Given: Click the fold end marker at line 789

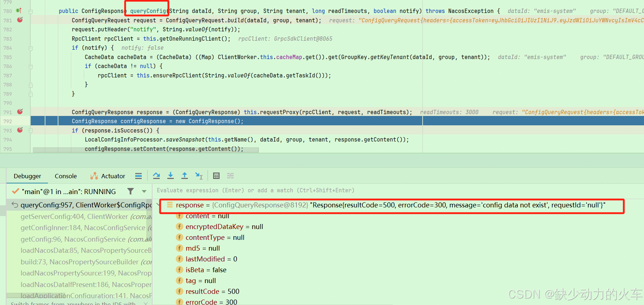Looking at the screenshot, I should click(31, 94).
